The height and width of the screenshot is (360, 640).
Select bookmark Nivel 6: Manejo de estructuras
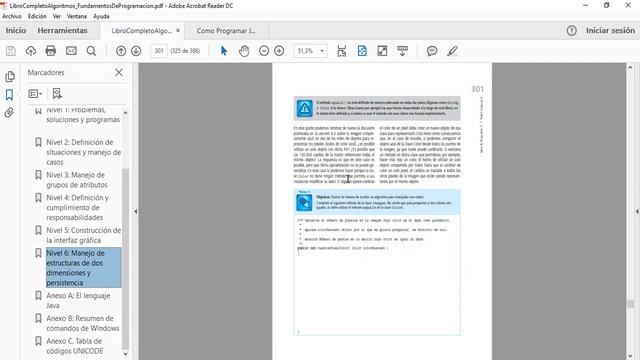click(x=84, y=268)
